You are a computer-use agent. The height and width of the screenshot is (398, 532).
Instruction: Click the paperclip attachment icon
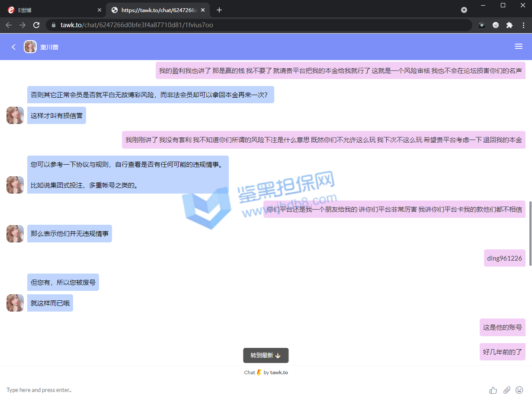pyautogui.click(x=506, y=390)
